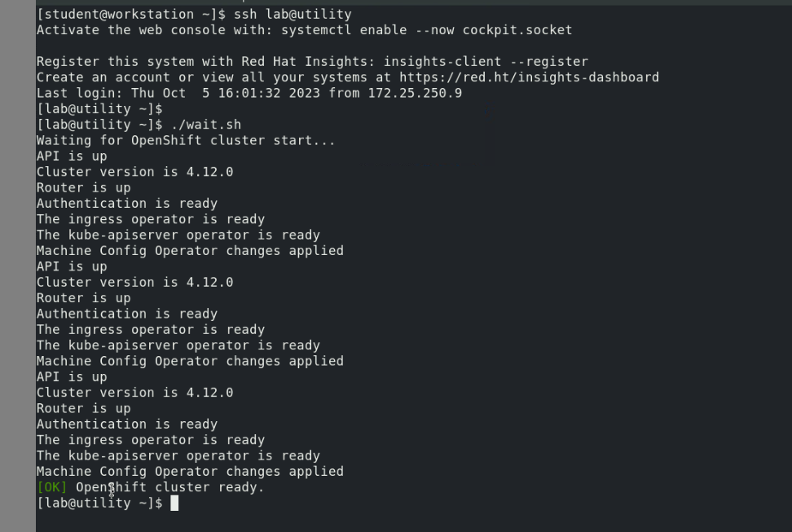Click the green [OK] status marker
The height and width of the screenshot is (532, 792).
click(x=51, y=487)
